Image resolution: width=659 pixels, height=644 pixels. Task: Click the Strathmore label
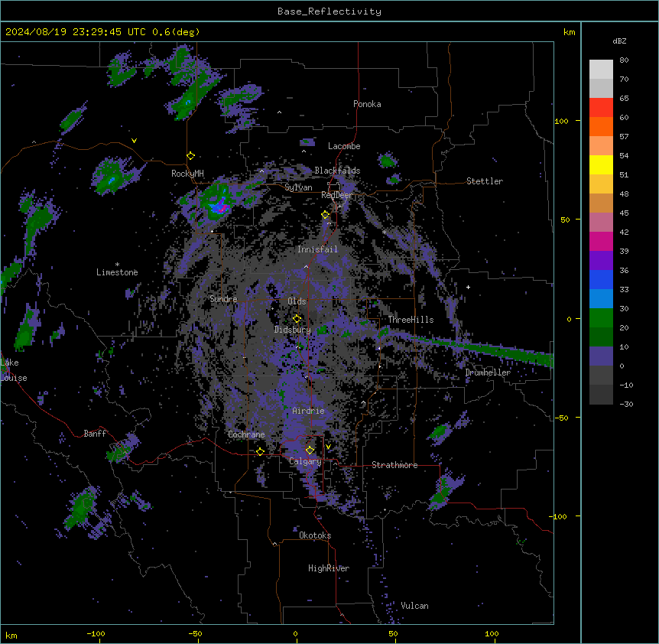pyautogui.click(x=394, y=465)
